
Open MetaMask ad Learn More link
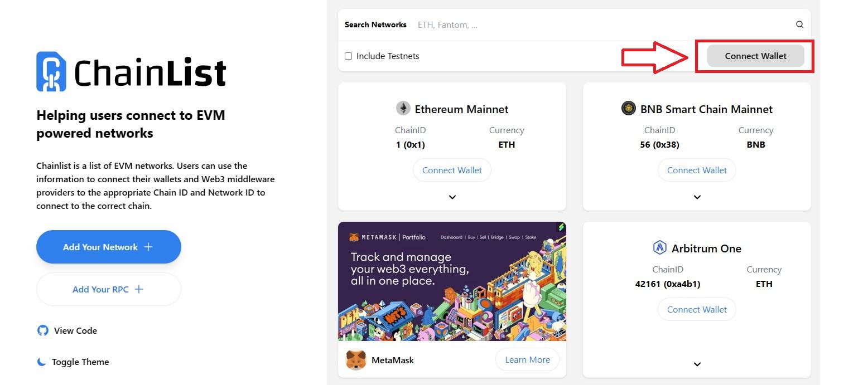527,360
